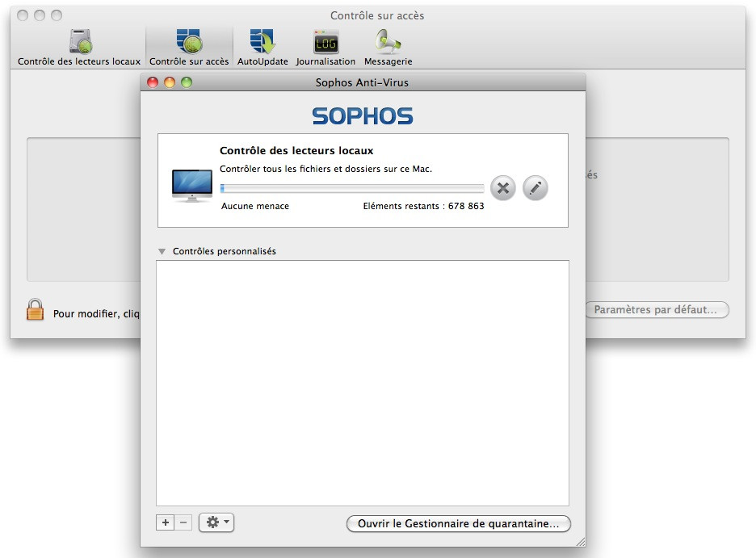Click the scan progress bar
This screenshot has height=558, width=756.
pos(351,188)
